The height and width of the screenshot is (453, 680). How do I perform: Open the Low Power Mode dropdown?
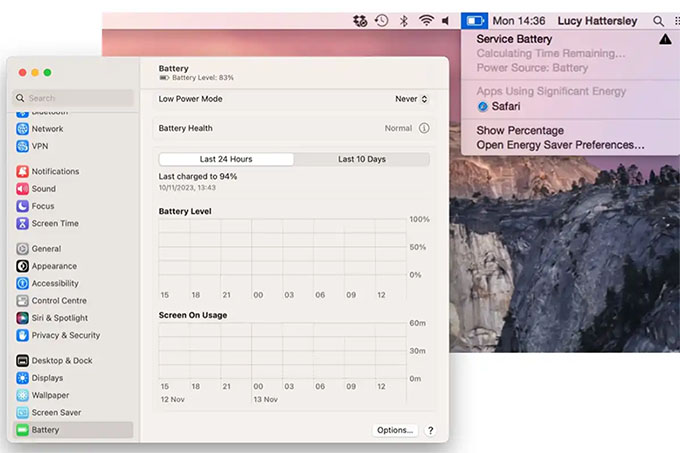(411, 99)
